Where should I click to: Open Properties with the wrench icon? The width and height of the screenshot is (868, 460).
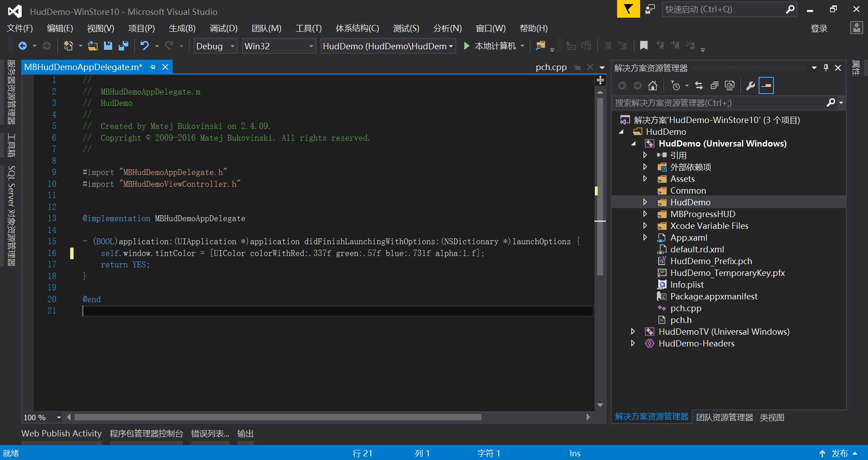click(x=750, y=85)
